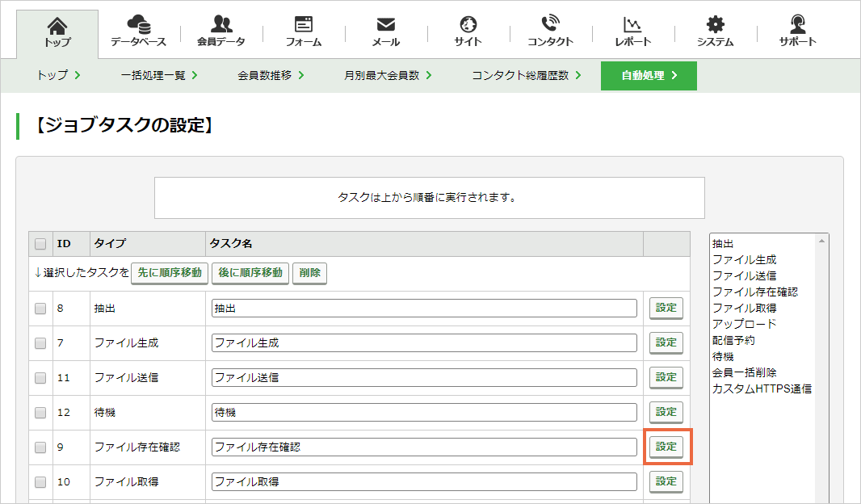Focus the ファイル取得 task name field

(x=424, y=482)
